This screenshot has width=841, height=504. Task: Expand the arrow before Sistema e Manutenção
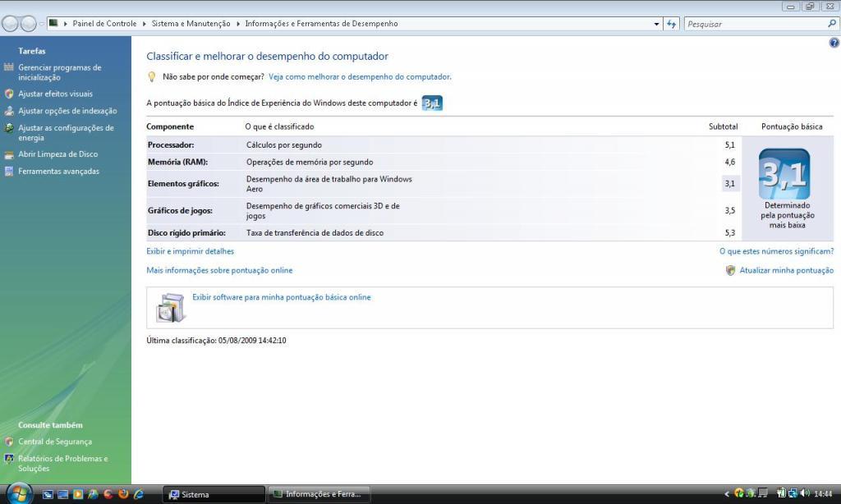point(145,24)
